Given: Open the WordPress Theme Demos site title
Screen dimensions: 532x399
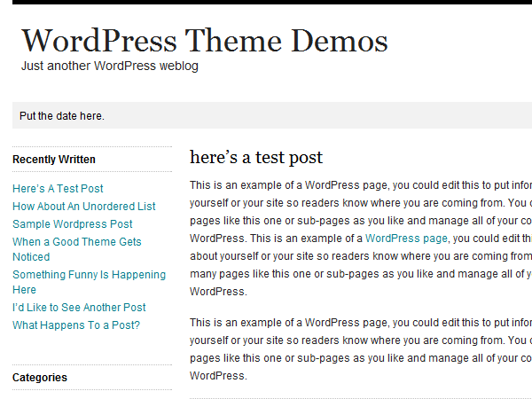Looking at the screenshot, I should pyautogui.click(x=205, y=41).
